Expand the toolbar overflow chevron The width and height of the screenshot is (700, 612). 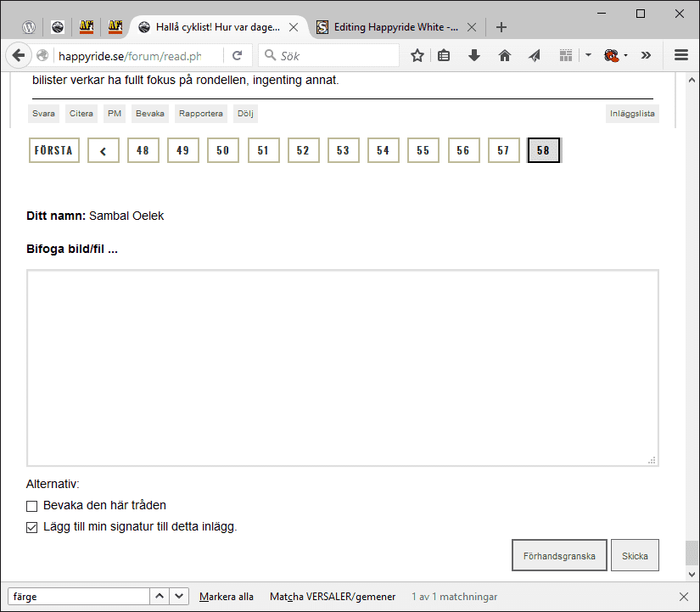647,56
